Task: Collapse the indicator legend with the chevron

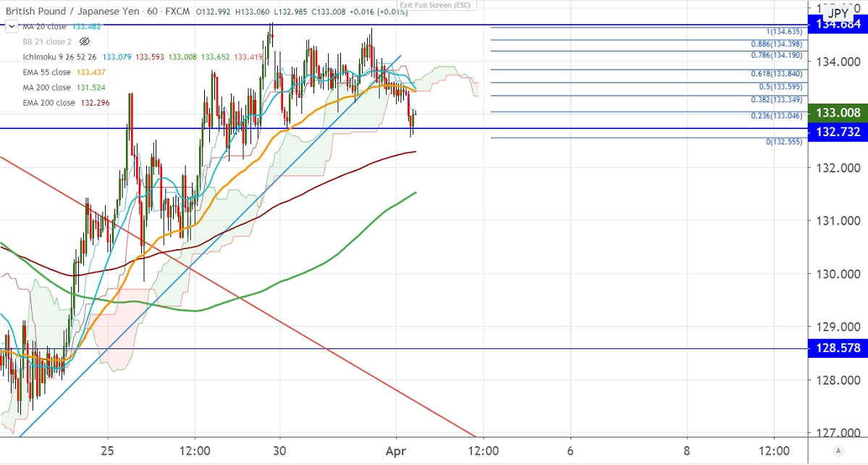Action: pyautogui.click(x=12, y=27)
